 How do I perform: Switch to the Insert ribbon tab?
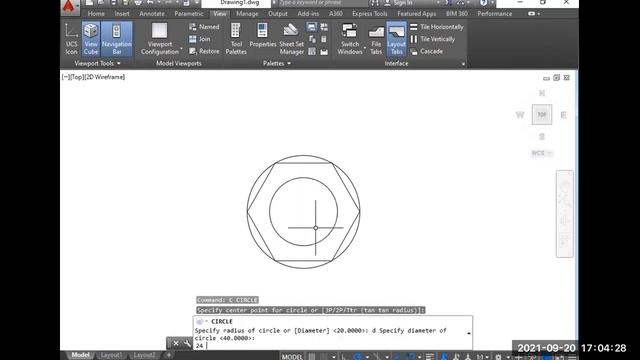coord(122,14)
